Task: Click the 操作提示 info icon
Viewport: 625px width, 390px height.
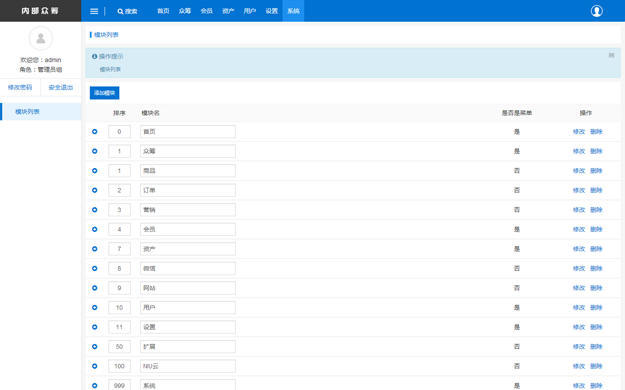Action: (x=94, y=56)
